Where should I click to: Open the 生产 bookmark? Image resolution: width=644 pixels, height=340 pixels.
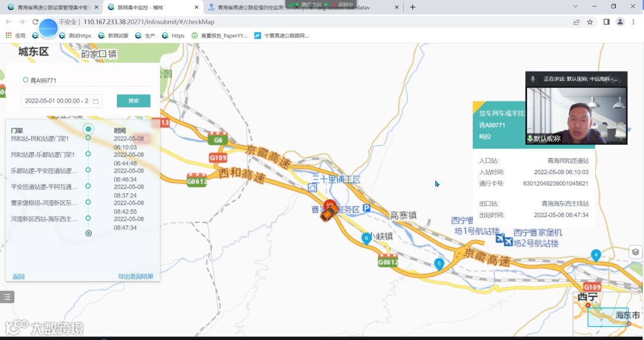click(x=145, y=36)
